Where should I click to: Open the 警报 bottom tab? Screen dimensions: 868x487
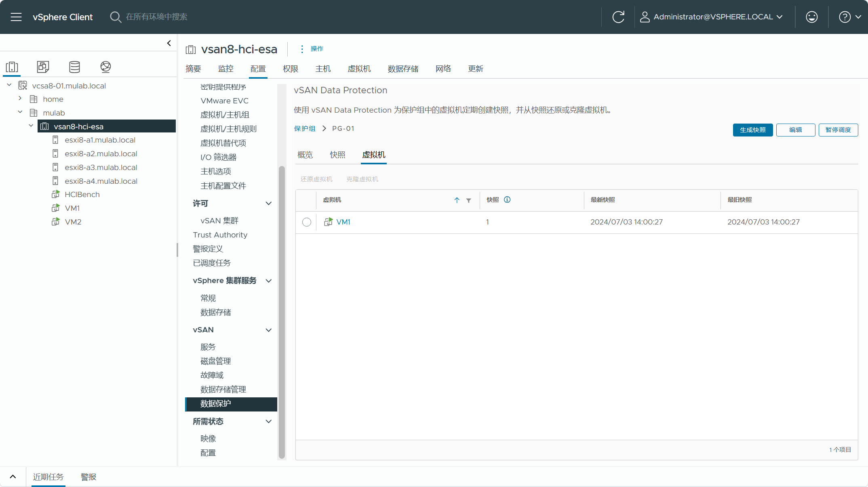tap(88, 477)
